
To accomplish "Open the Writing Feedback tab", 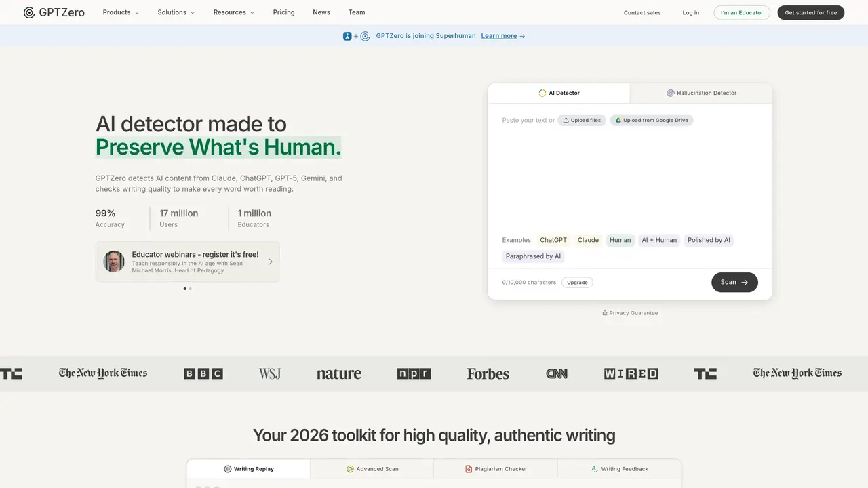I will tap(619, 469).
